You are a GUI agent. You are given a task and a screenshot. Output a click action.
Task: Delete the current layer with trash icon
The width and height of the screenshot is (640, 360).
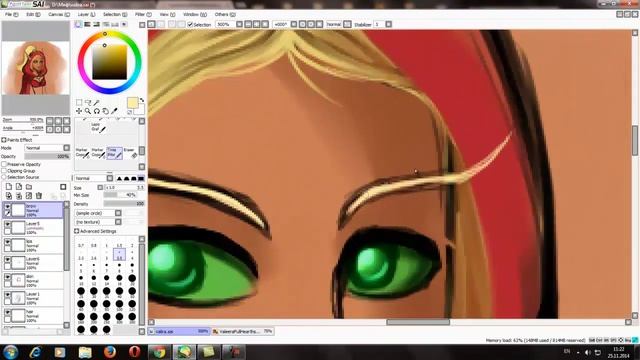(x=39, y=196)
